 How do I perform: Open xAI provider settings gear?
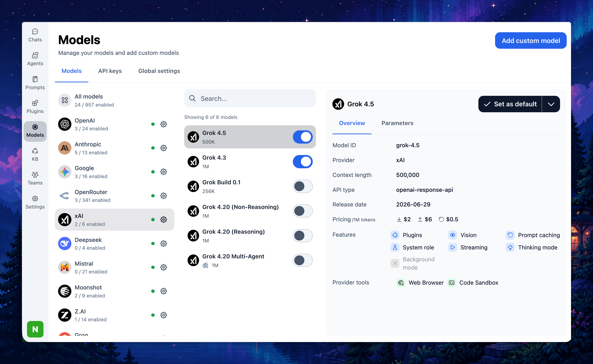coord(164,219)
